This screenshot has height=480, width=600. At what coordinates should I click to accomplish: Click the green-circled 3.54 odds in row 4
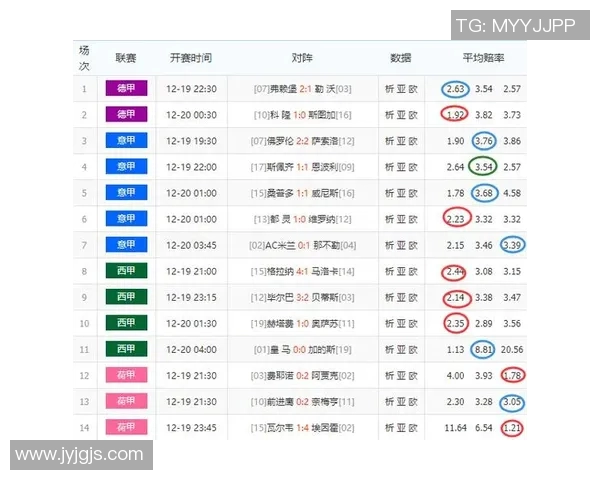[484, 167]
